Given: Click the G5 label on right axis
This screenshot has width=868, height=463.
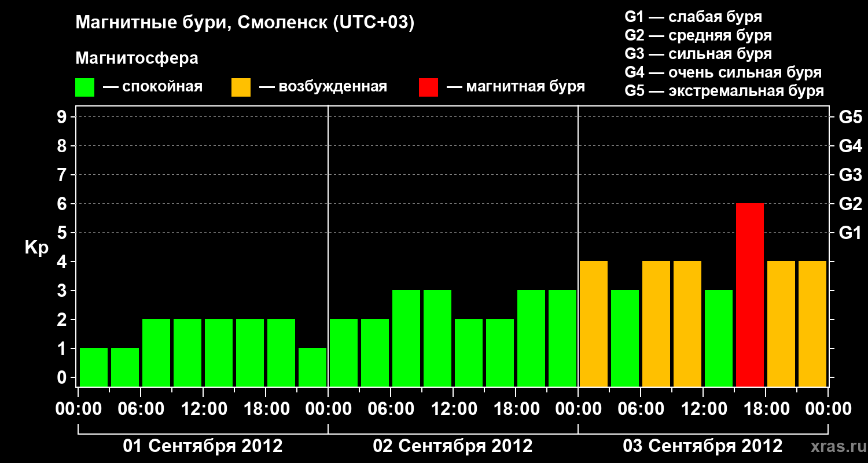Looking at the screenshot, I should click(851, 117).
